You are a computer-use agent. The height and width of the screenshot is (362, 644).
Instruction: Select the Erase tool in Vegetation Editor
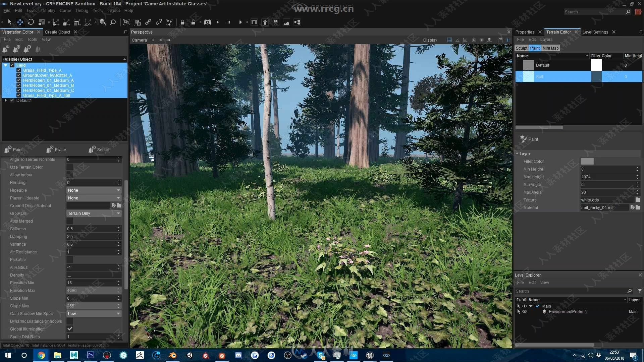coord(57,149)
